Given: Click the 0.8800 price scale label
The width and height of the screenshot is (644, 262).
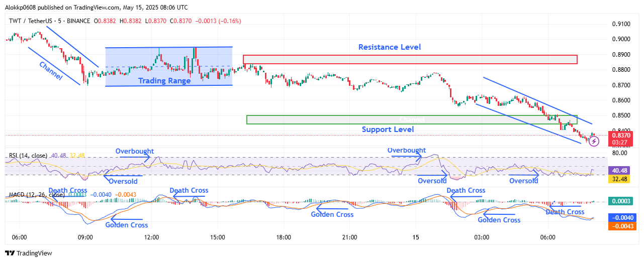Looking at the screenshot, I should pos(621,70).
